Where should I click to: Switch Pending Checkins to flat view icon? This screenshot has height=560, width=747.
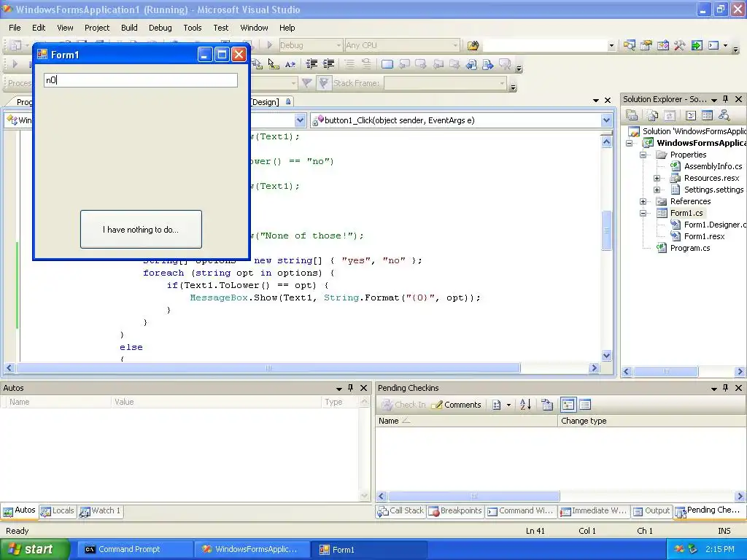tap(585, 405)
